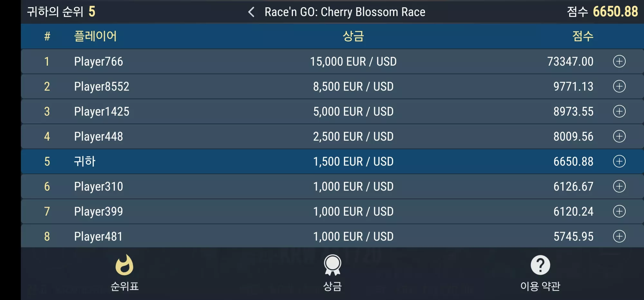This screenshot has width=644, height=300.
Task: Open 이용 약관 terms link
Action: point(540,286)
